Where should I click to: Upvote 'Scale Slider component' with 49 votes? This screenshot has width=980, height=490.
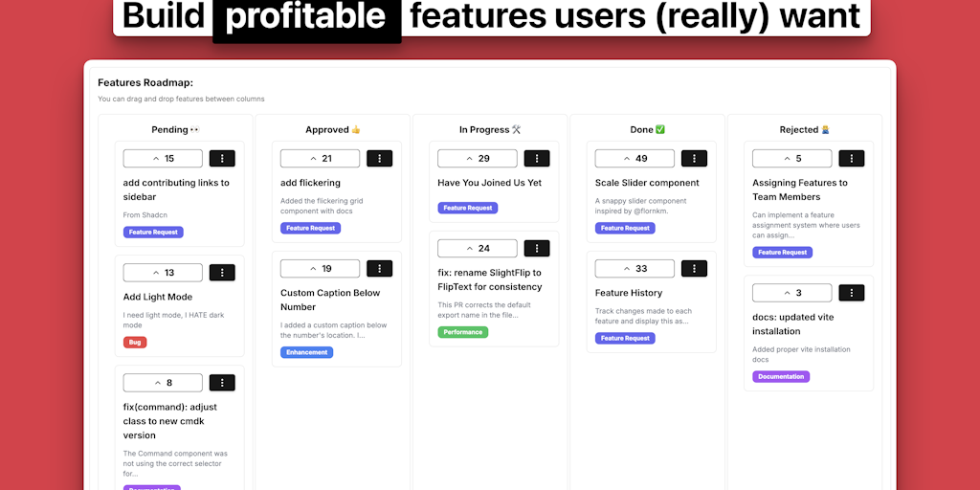coord(634,159)
